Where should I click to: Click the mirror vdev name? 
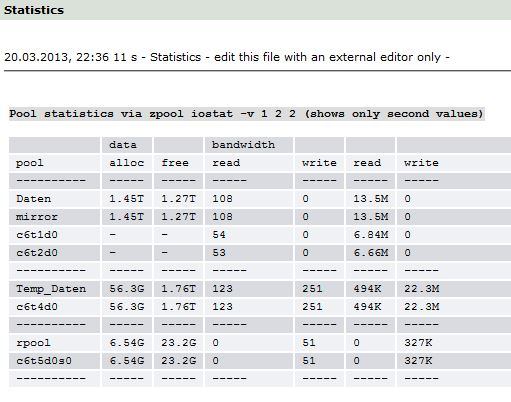(37, 217)
